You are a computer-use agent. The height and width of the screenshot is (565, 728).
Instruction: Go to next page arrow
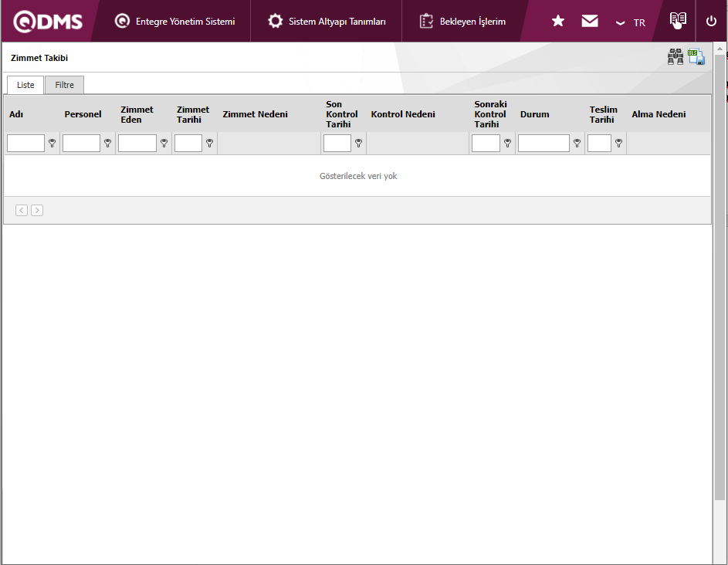[x=37, y=210]
